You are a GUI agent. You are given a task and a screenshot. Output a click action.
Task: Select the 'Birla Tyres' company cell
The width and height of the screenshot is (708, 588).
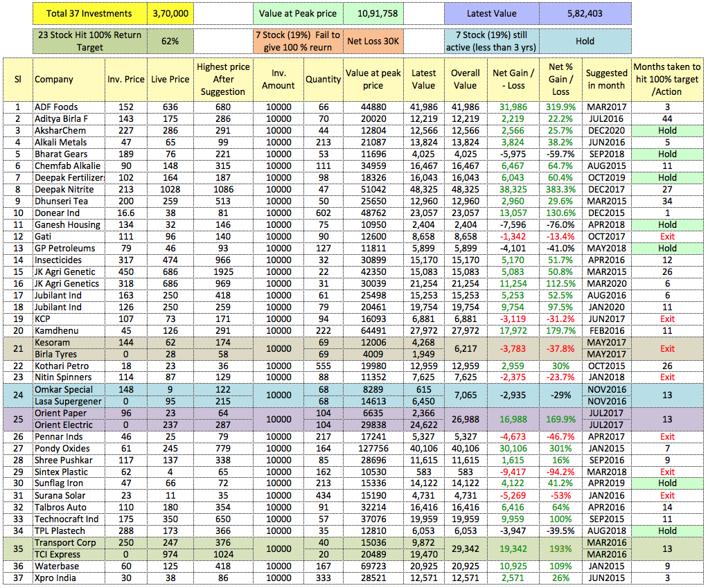point(69,354)
